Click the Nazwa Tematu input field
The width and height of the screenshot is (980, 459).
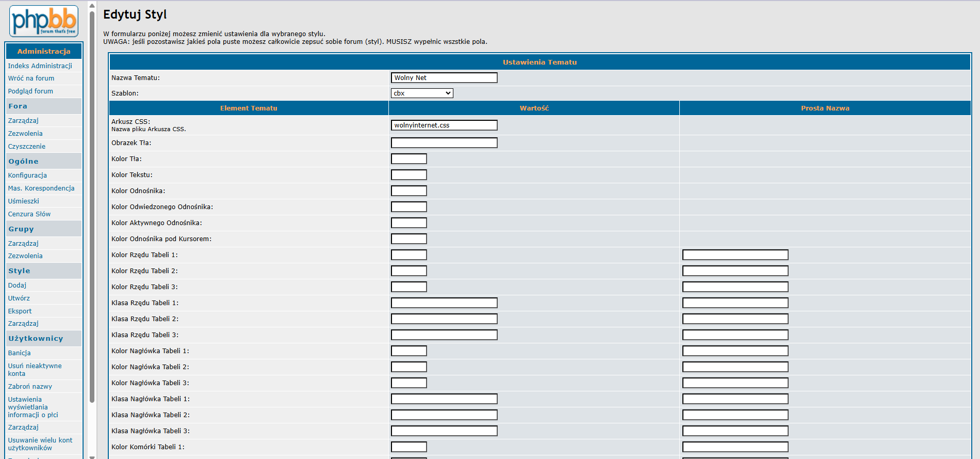point(444,78)
